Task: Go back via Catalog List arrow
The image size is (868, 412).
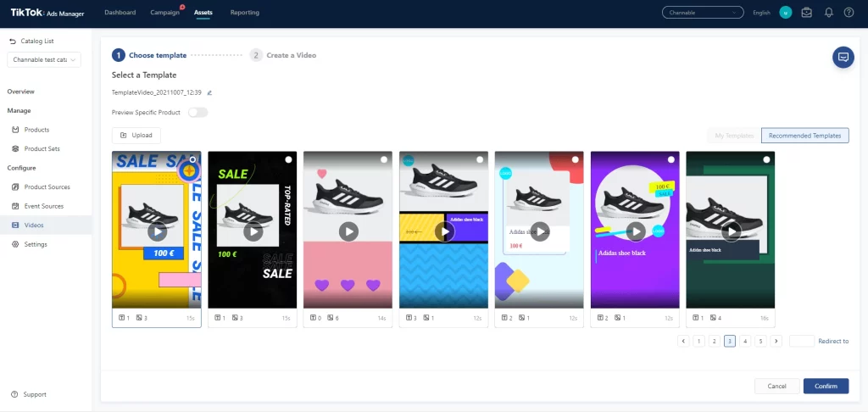Action: pyautogui.click(x=13, y=41)
